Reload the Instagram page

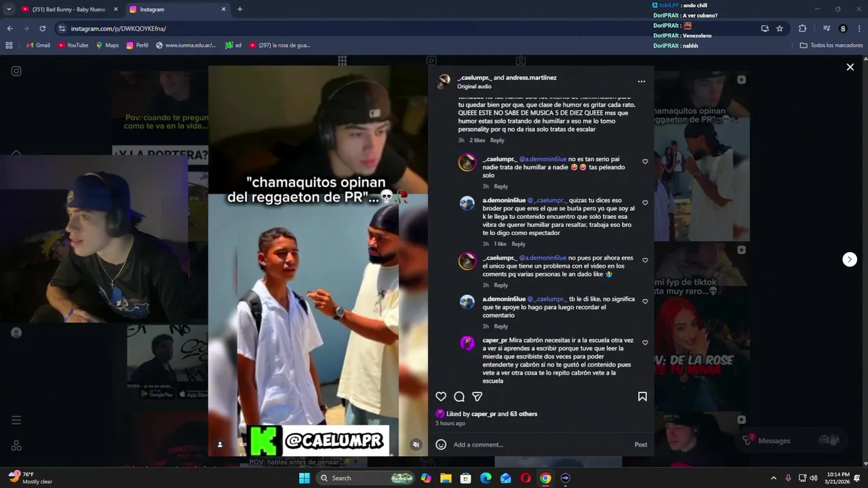[42, 28]
